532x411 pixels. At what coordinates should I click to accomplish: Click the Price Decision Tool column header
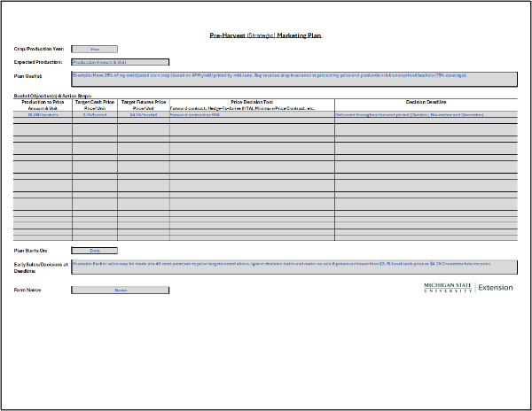pyautogui.click(x=252, y=103)
